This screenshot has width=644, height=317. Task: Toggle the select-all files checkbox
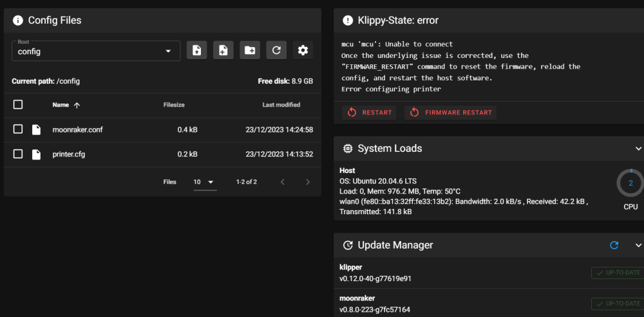[18, 104]
